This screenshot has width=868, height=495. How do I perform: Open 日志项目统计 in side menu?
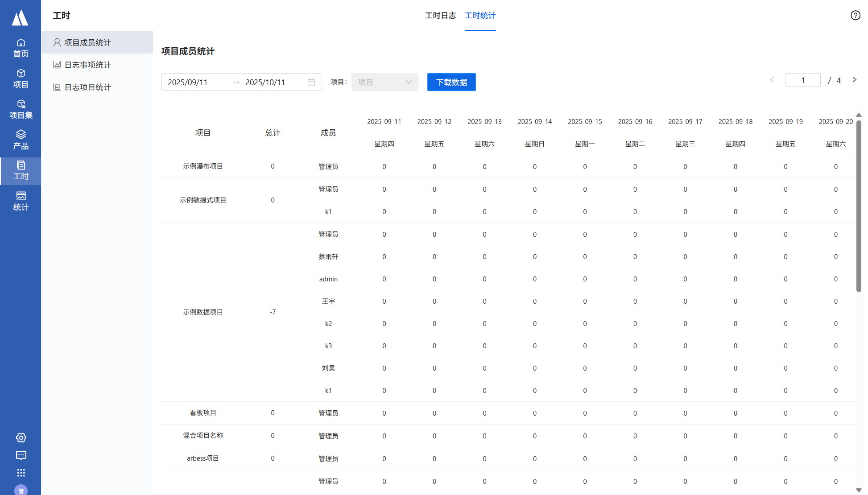87,87
